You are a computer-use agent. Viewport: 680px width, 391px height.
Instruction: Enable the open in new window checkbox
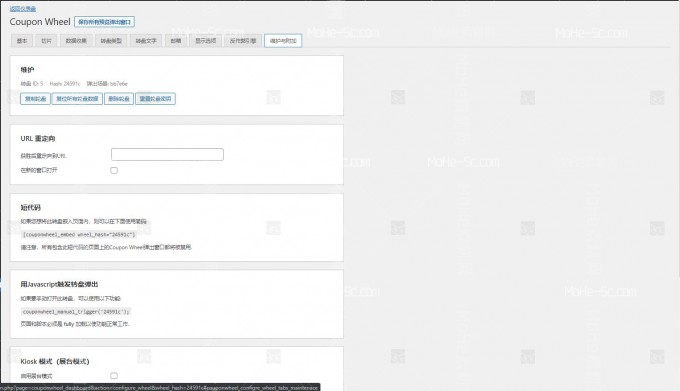pyautogui.click(x=114, y=170)
